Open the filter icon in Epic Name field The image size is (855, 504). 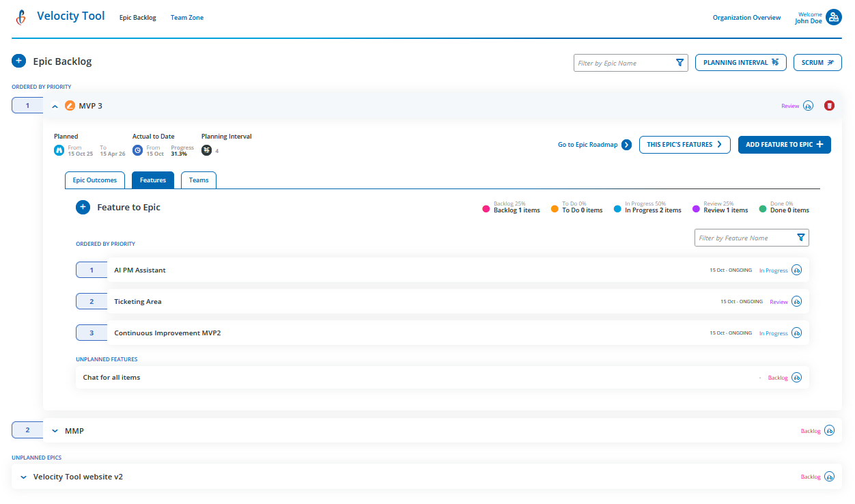tap(679, 62)
